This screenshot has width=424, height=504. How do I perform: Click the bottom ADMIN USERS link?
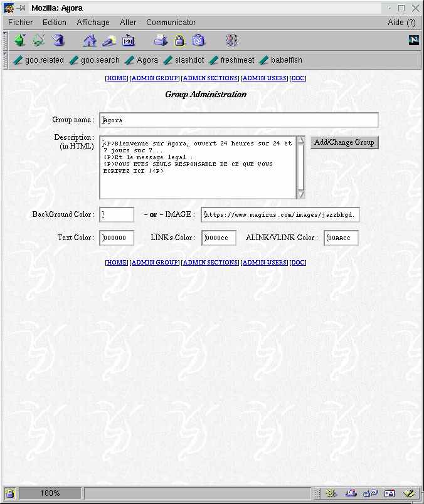[x=265, y=263]
